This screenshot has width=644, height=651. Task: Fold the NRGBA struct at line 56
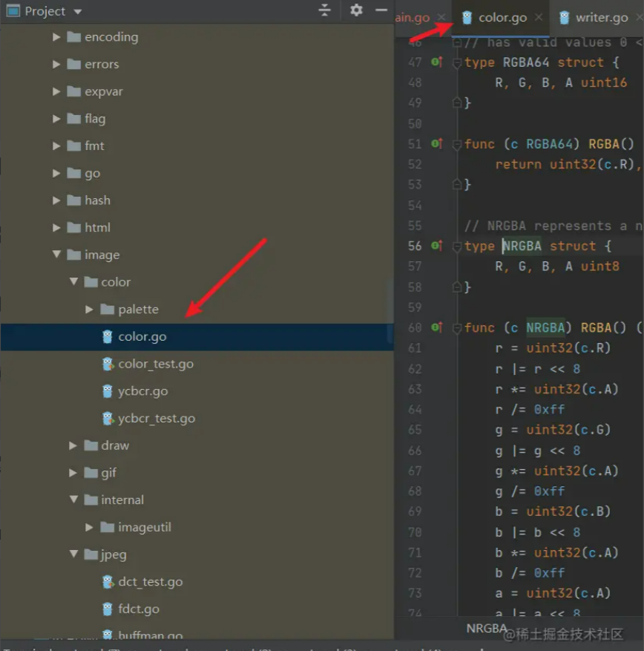[x=457, y=246]
